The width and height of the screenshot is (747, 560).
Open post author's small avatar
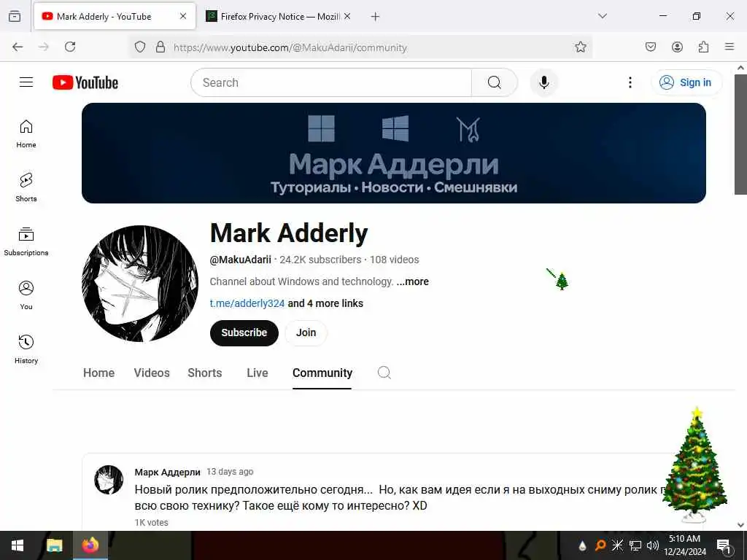point(109,480)
